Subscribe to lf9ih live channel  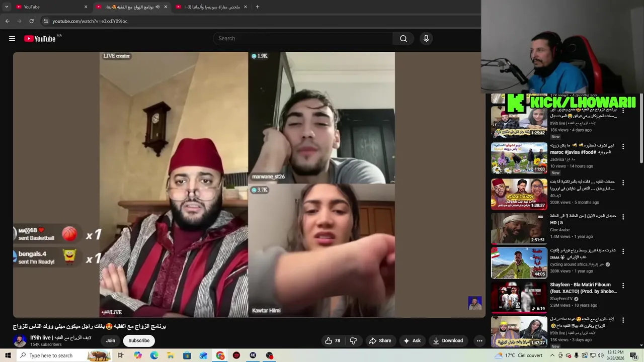coord(139,340)
